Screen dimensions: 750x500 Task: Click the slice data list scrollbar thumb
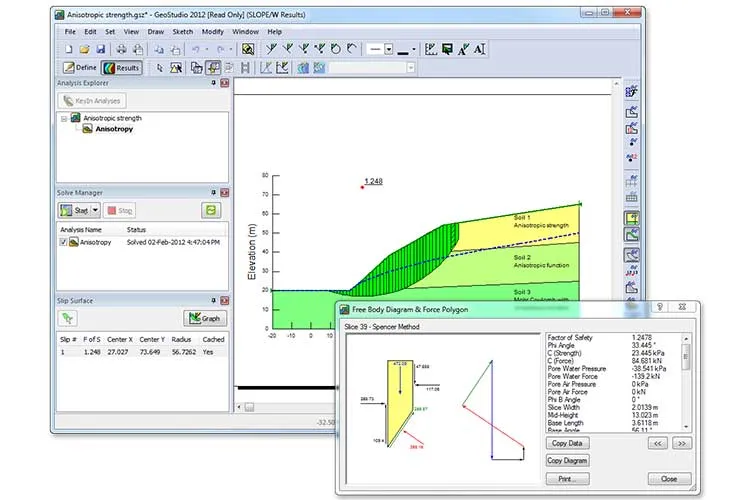tap(685, 357)
